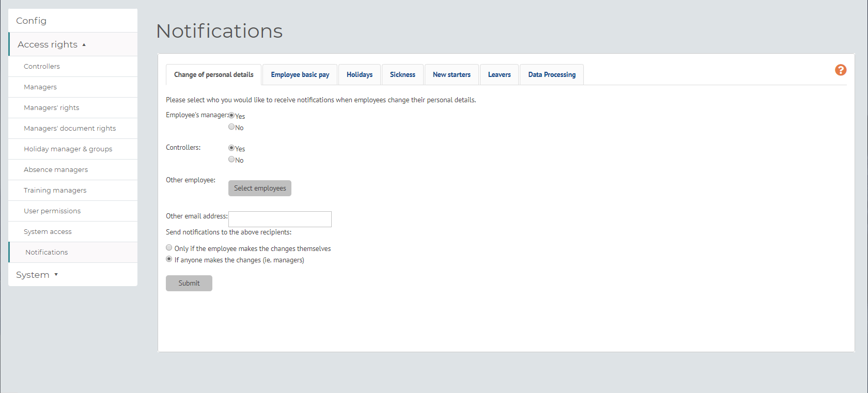Open Holiday manager & groups
The width and height of the screenshot is (868, 393).
(x=73, y=149)
